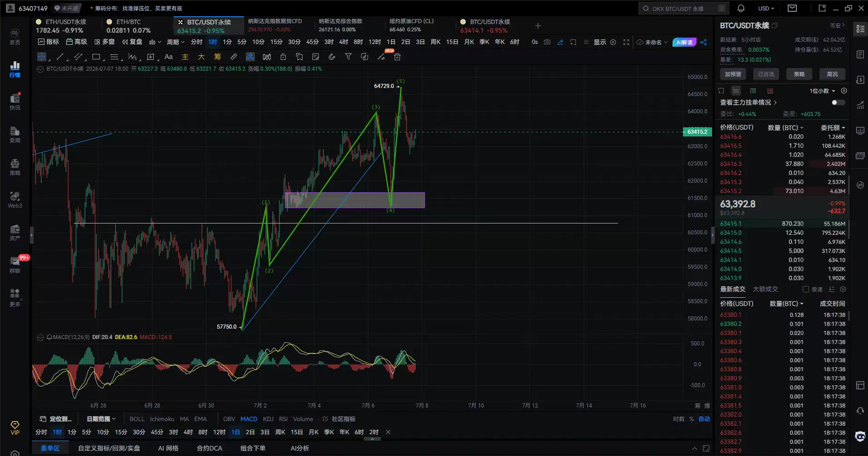Click the lock drawings icon

283,57
